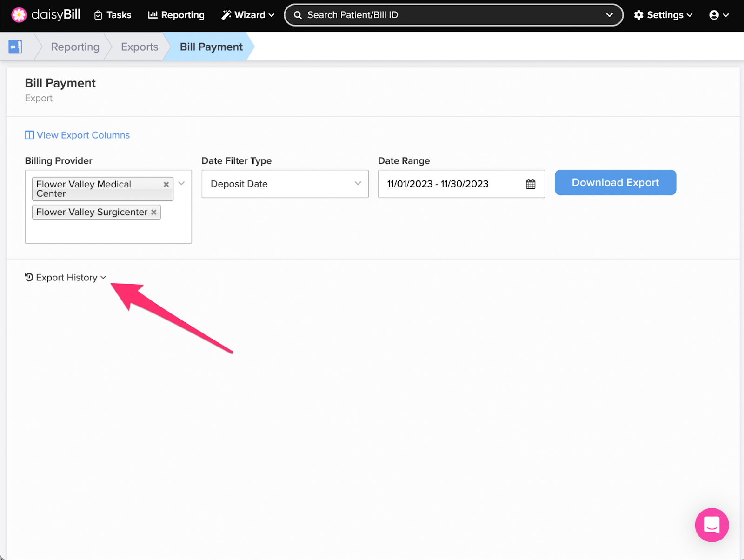Click the blue home breadcrumb icon
The height and width of the screenshot is (560, 744).
click(x=15, y=47)
